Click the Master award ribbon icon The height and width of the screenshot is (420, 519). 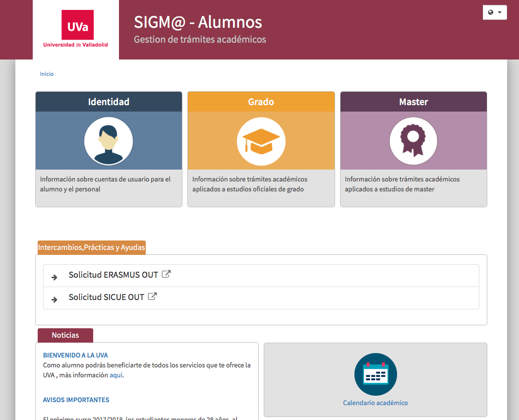413,141
